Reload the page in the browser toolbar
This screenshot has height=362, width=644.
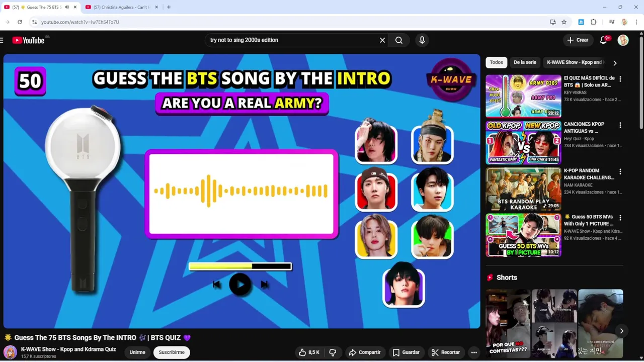coord(20,22)
